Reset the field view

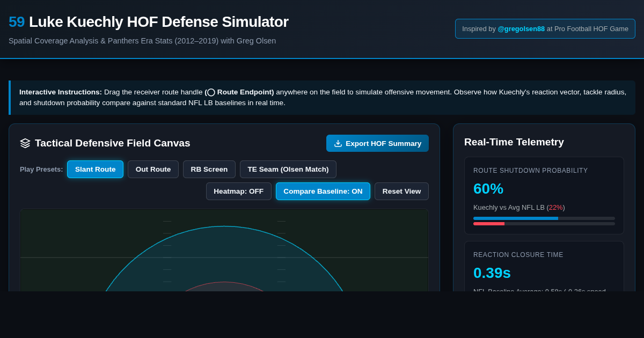click(x=401, y=191)
